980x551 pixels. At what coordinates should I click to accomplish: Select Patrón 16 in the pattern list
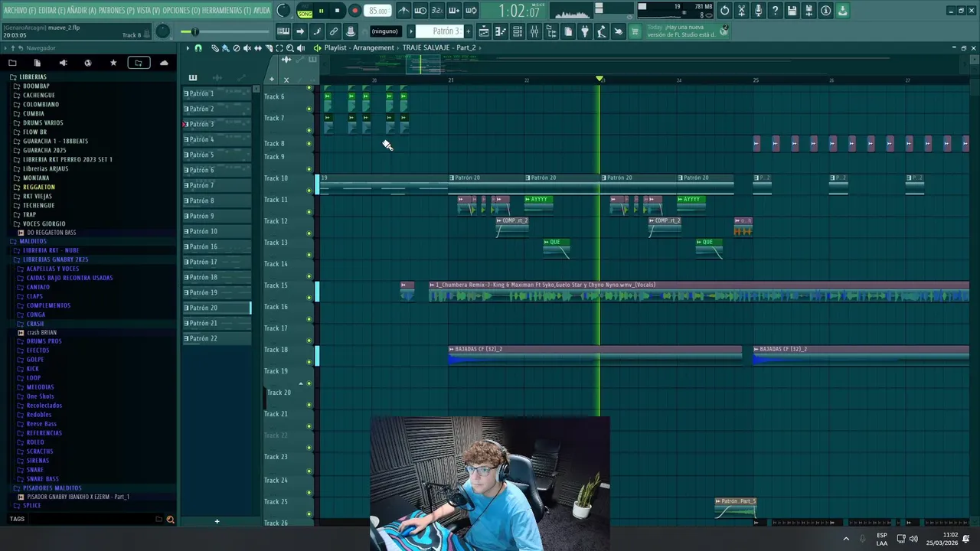(x=217, y=246)
